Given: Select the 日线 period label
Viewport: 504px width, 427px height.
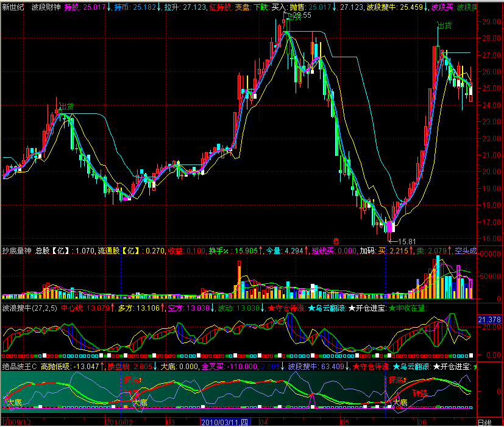Looking at the screenshot, I should [484, 422].
